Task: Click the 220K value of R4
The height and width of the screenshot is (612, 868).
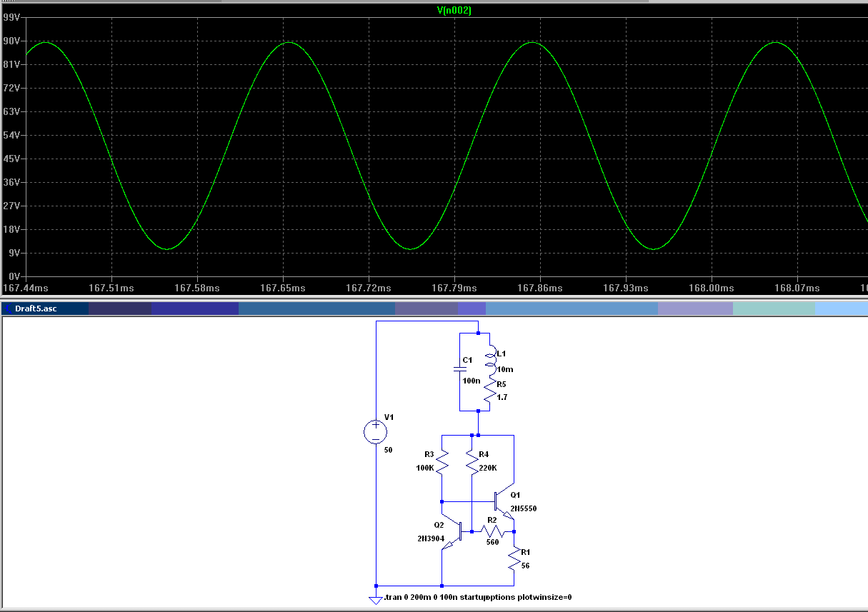Action: (488, 468)
